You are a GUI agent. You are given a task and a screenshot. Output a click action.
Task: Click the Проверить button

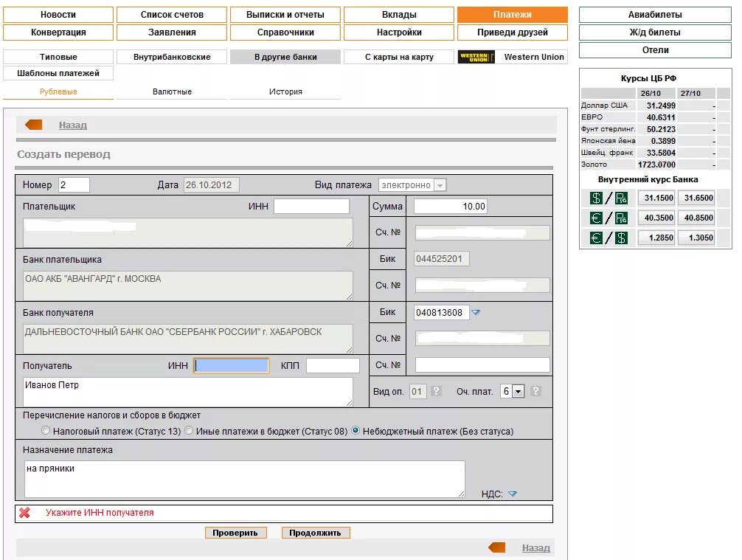click(x=235, y=533)
